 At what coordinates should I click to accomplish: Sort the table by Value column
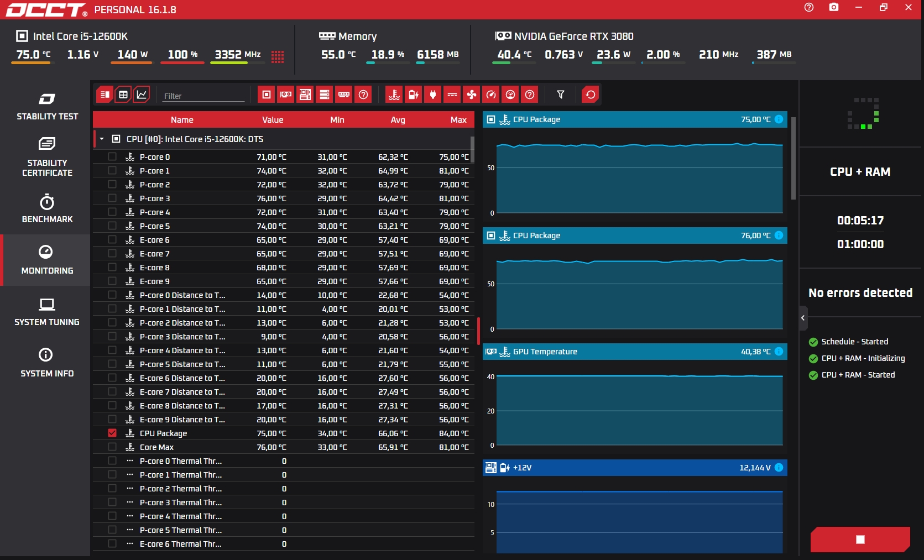point(273,120)
